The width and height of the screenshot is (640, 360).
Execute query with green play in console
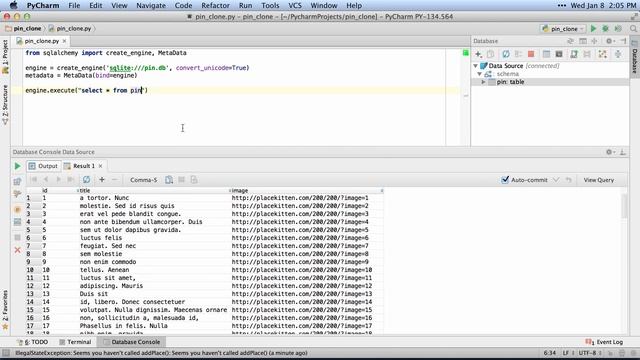[17, 166]
